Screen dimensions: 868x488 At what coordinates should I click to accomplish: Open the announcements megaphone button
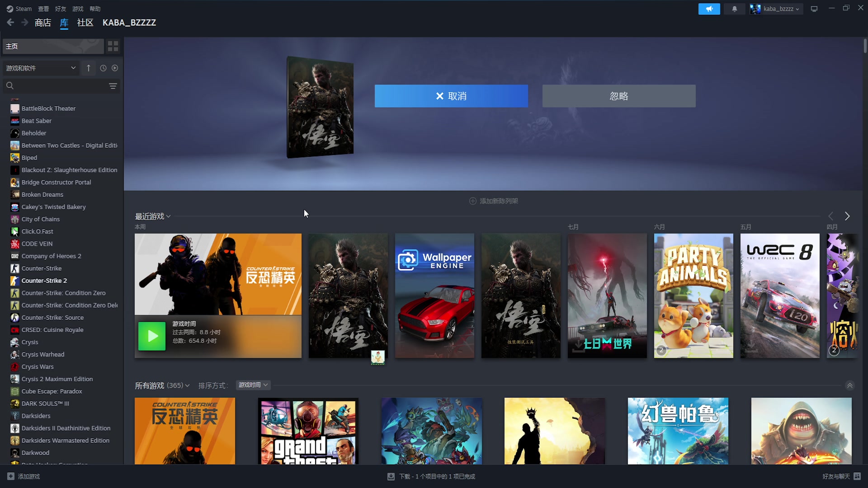coord(709,9)
